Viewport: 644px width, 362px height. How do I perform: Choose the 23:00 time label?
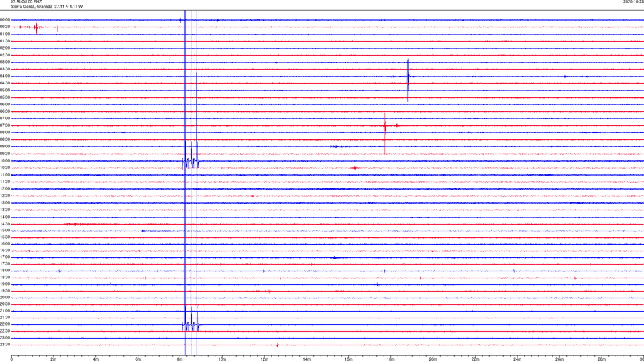click(x=5, y=337)
